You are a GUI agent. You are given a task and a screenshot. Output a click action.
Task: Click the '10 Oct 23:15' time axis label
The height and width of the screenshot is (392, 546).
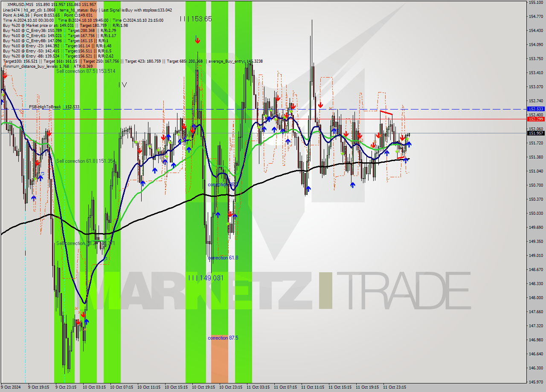pyautogui.click(x=230, y=387)
